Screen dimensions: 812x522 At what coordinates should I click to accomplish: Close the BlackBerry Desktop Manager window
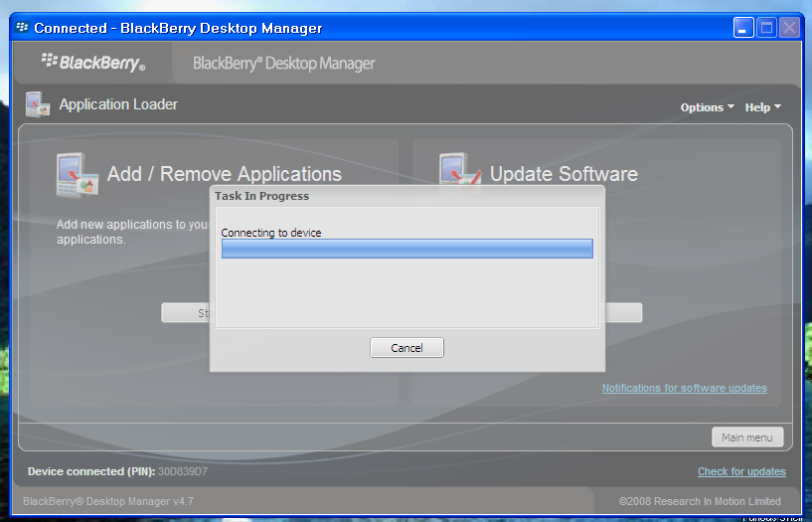click(790, 28)
